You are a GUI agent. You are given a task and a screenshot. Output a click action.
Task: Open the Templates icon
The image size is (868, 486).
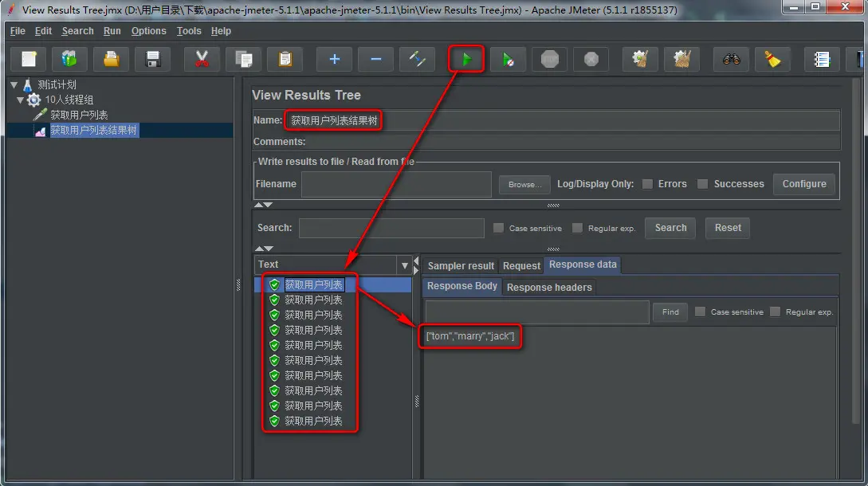pos(70,59)
